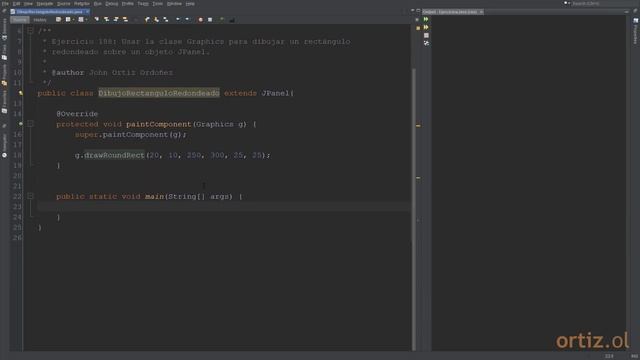Image resolution: width=640 pixels, height=360 pixels.
Task: Switch to the Source view button
Action: (20, 20)
